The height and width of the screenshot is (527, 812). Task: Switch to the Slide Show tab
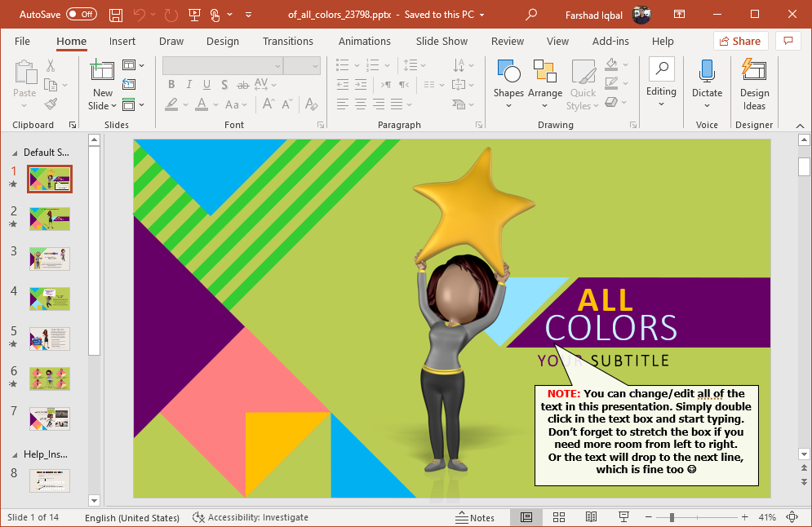coord(441,41)
